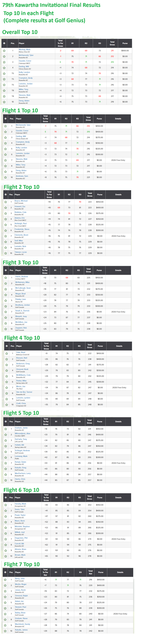The width and height of the screenshot is (145, 644).
Task: Click info icon in Flight 7 table header
Action: [x=5, y=572]
